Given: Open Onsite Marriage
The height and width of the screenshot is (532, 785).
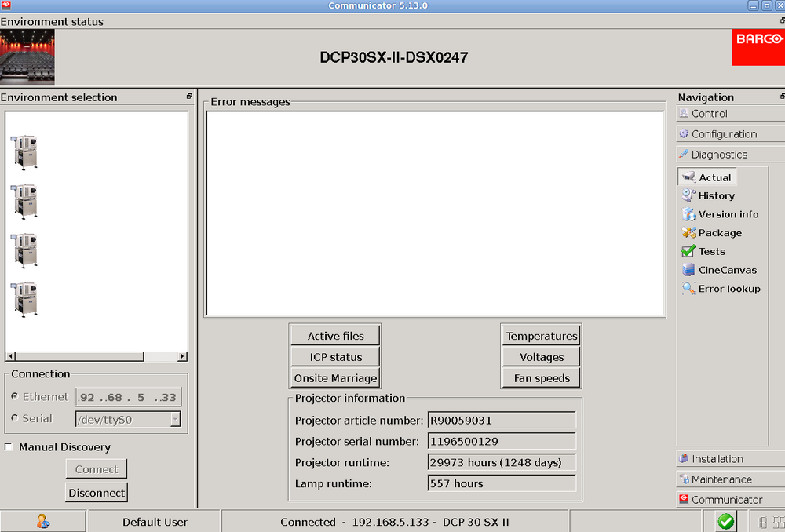Looking at the screenshot, I should coord(335,378).
